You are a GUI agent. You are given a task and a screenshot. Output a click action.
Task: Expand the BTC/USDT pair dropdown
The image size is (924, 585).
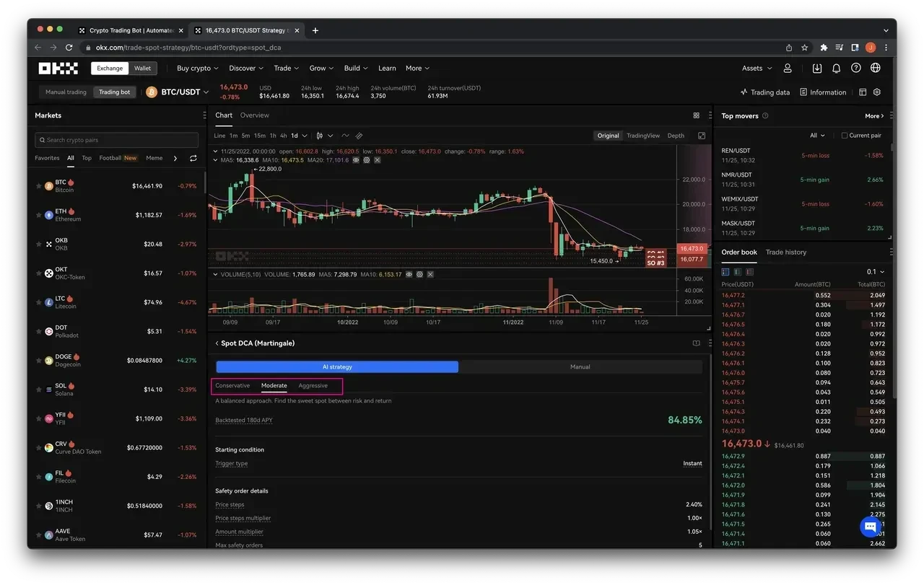206,92
